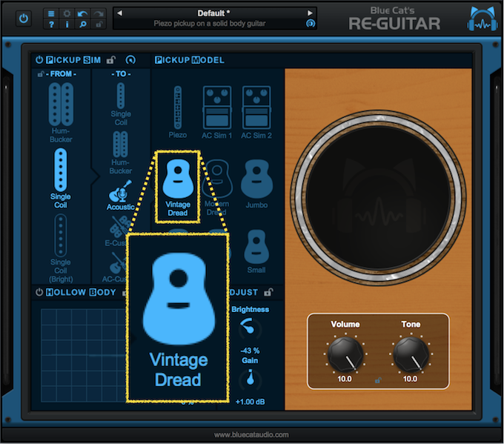
Task: Select the Modern Dread guitar model
Action: [x=217, y=188]
